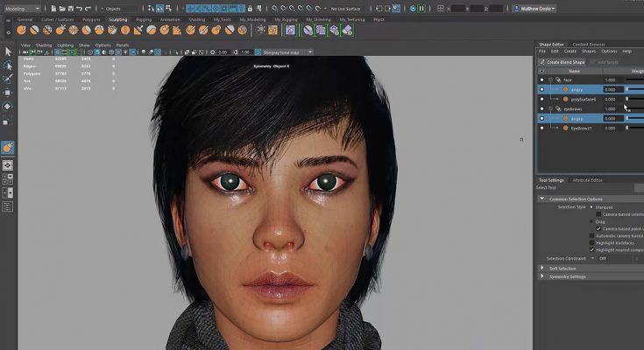Enable Automatic camera-based checkbox
The height and width of the screenshot is (350, 644).
(591, 236)
